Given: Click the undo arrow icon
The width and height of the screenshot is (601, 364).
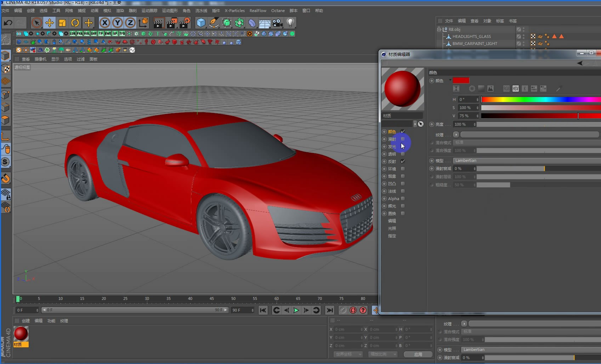Looking at the screenshot, I should [x=8, y=23].
